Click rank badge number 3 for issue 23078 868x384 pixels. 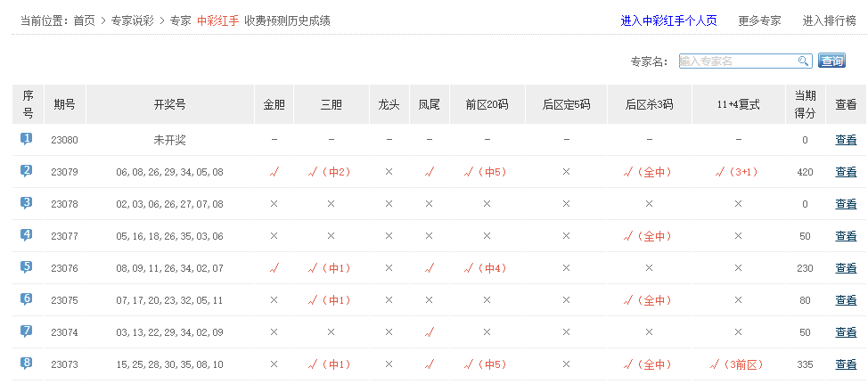tap(27, 203)
